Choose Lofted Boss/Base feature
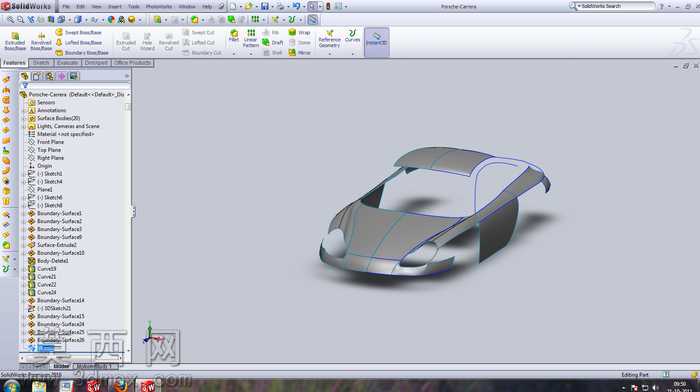 pyautogui.click(x=79, y=42)
